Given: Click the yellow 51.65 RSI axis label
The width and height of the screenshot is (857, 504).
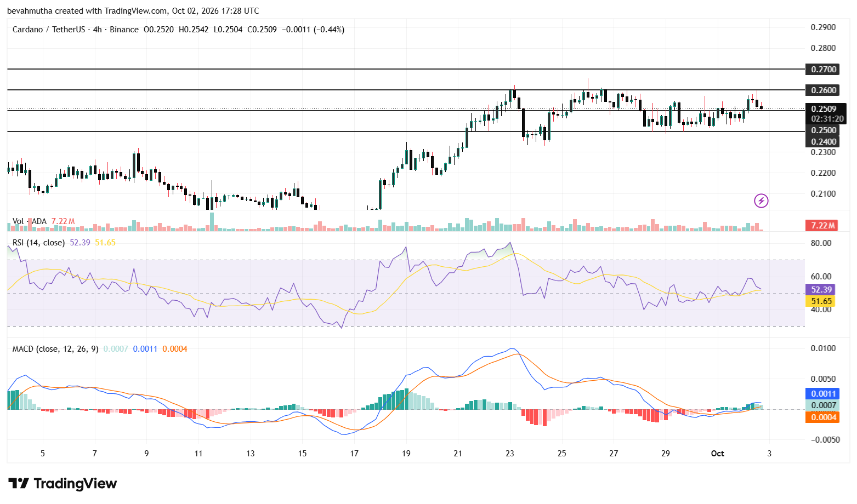Looking at the screenshot, I should click(821, 301).
